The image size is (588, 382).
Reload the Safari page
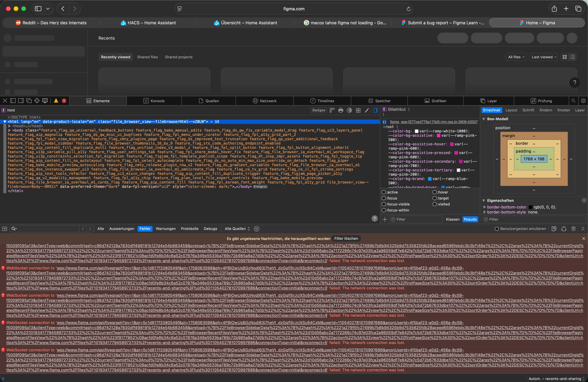(x=408, y=9)
